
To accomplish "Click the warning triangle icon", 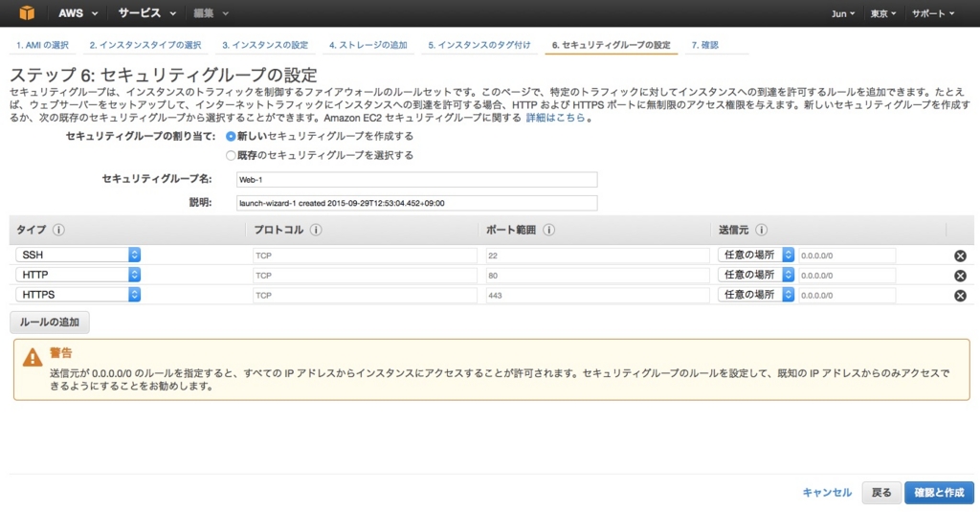I will pos(33,358).
